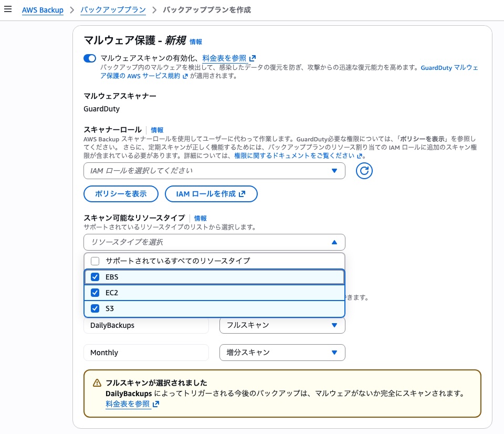Click external link icon next to サービス規約

pos(185,76)
